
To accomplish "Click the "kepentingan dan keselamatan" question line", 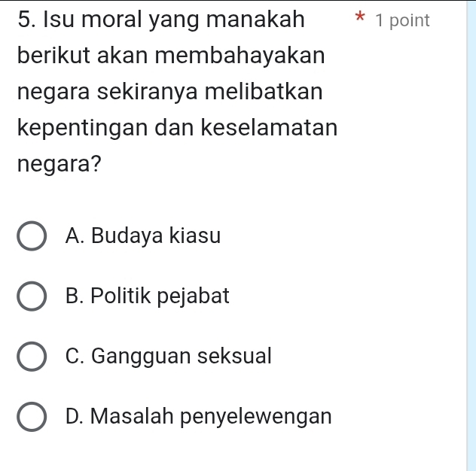I will pyautogui.click(x=176, y=128).
